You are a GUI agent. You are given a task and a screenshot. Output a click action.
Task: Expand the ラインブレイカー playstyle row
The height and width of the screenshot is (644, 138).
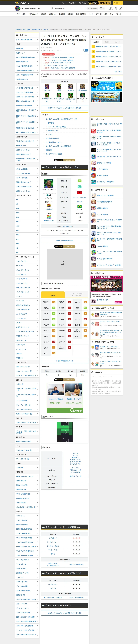[27, 261]
